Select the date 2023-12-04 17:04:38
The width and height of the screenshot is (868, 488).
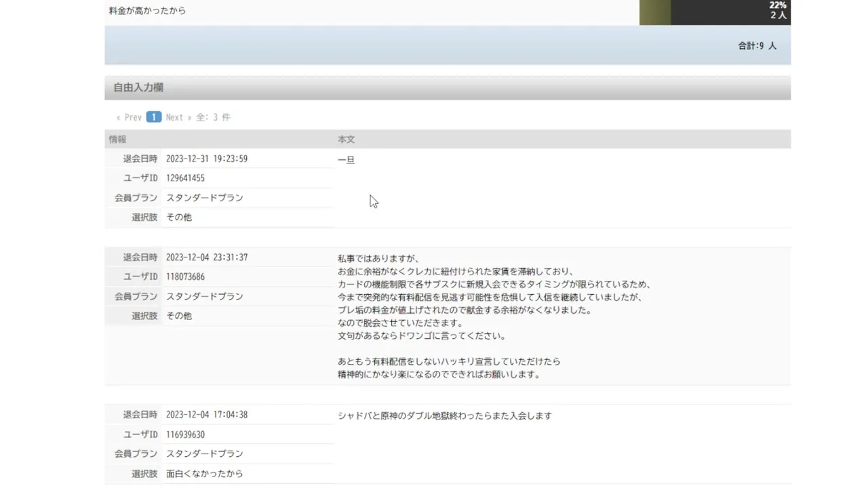pyautogui.click(x=207, y=415)
